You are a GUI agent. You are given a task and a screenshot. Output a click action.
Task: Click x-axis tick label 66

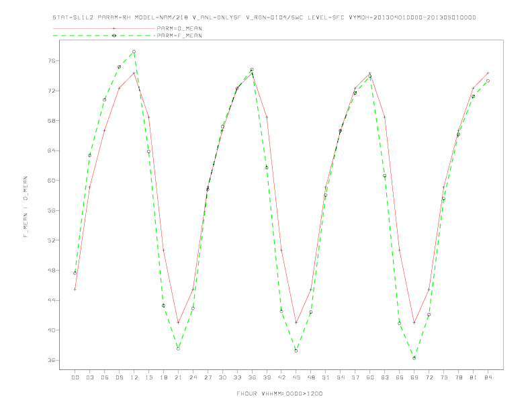point(400,377)
